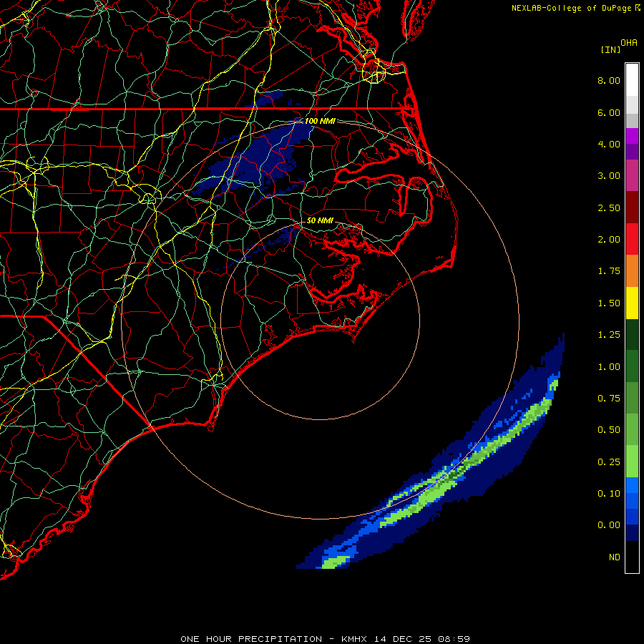Click the black ND legend swatch
Screen dimensions: 644x644
[x=632, y=557]
